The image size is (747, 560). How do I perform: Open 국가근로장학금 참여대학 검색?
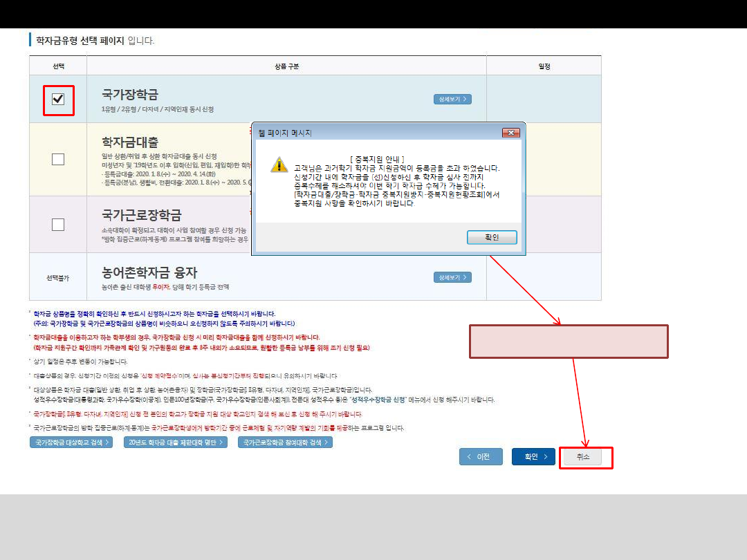[x=285, y=442]
